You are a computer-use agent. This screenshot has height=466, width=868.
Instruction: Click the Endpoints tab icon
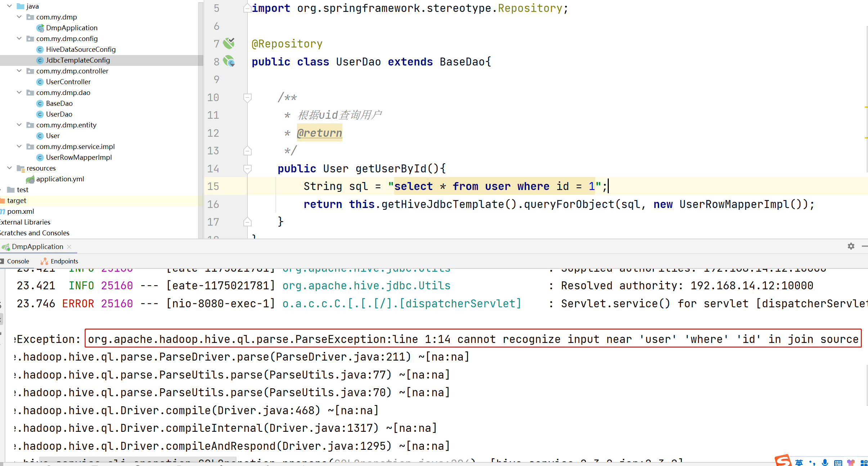[x=44, y=261]
